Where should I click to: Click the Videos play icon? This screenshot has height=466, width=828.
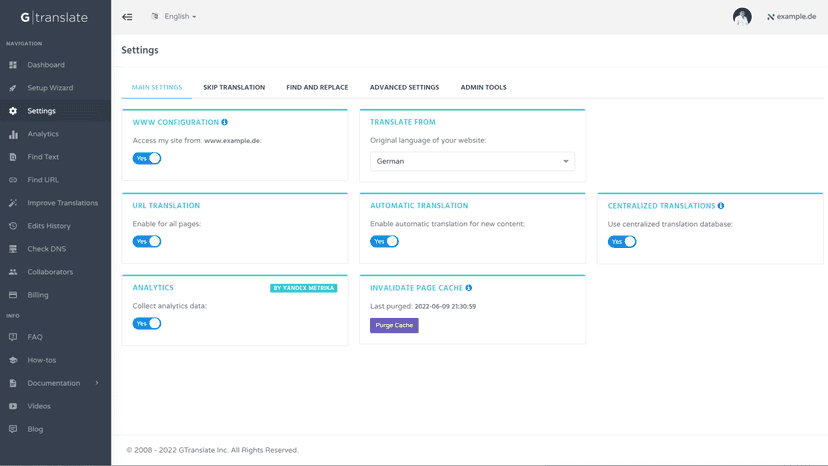[13, 406]
